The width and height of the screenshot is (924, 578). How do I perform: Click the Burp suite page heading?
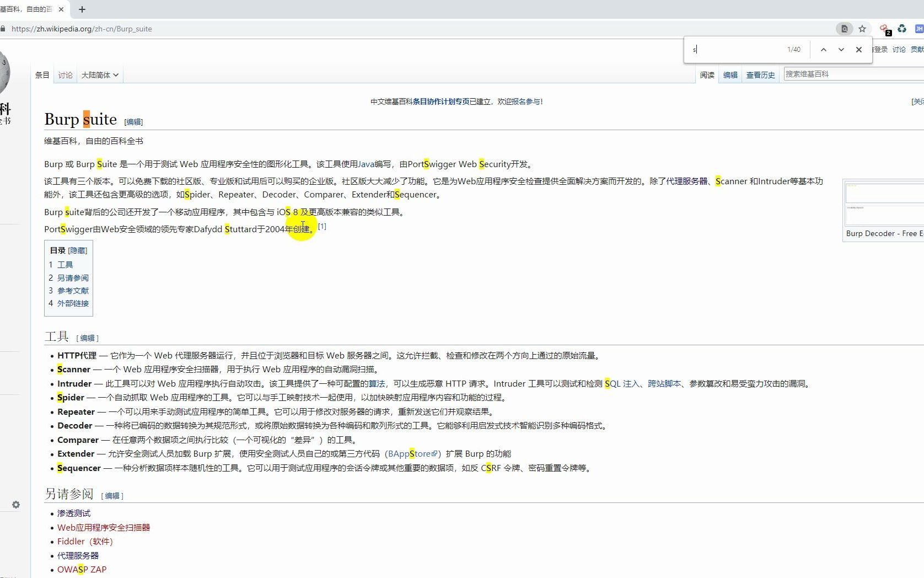coord(80,119)
